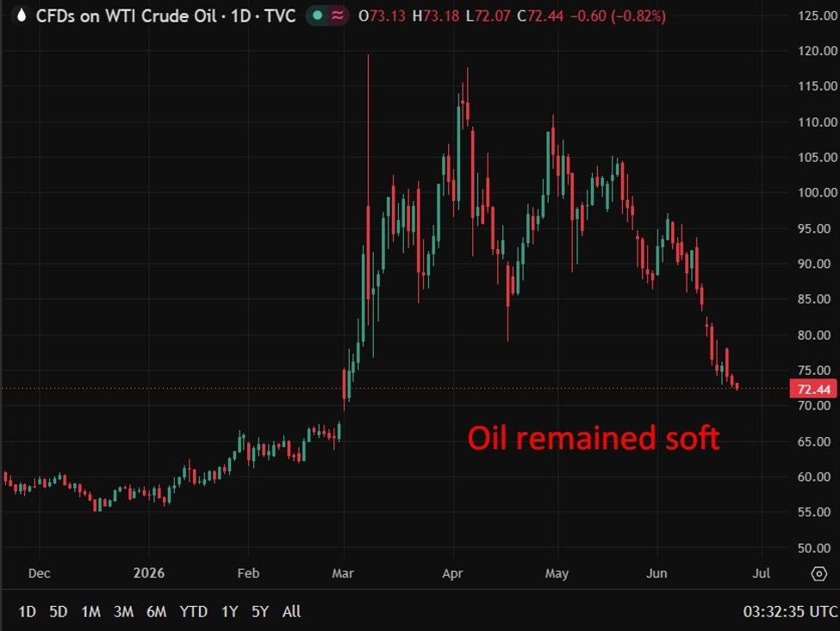Choose the 1Y range
The height and width of the screenshot is (631, 840).
click(x=229, y=611)
